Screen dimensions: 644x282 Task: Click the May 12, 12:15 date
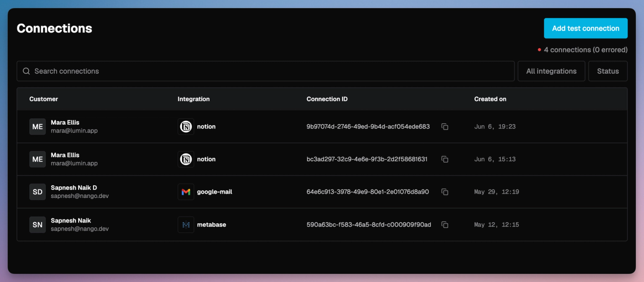click(496, 224)
